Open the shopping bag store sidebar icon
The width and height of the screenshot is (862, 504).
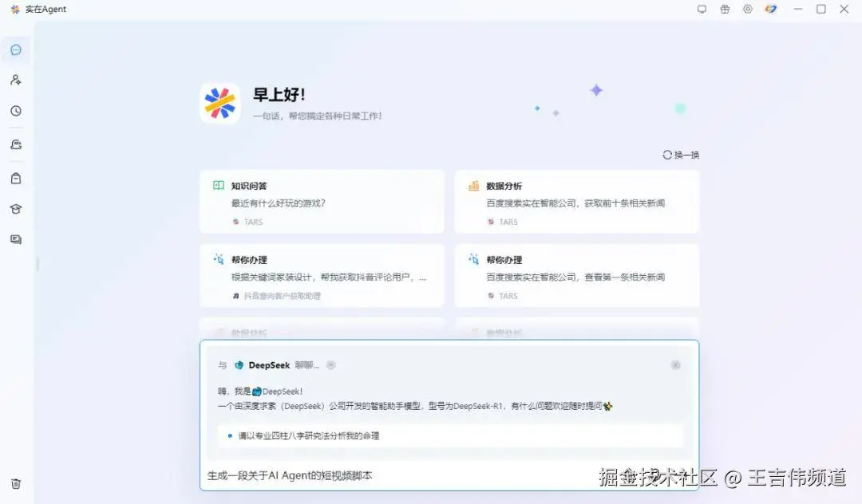pos(16,179)
